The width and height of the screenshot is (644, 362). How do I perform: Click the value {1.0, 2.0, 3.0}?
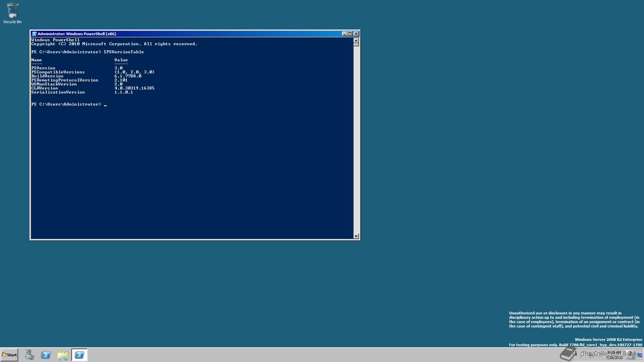coord(135,72)
